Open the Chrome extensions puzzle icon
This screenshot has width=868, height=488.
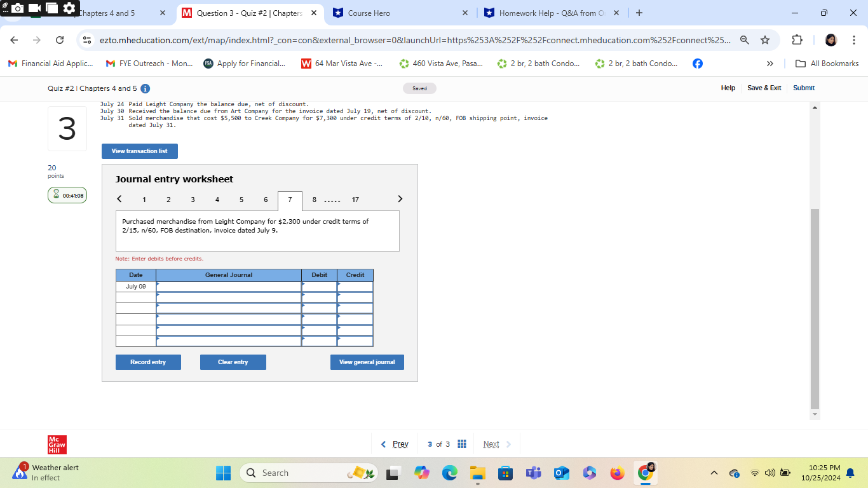click(797, 39)
